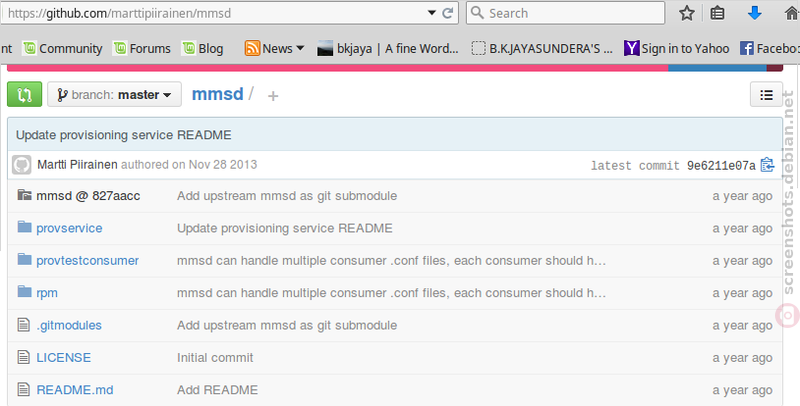The width and height of the screenshot is (800, 406).
Task: Open the Blog bookmark
Action: click(x=203, y=48)
